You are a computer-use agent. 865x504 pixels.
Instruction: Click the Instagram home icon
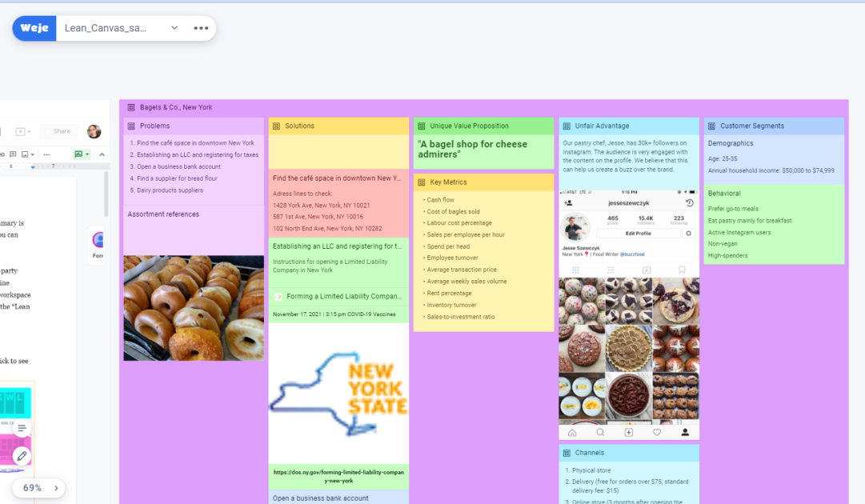[572, 432]
